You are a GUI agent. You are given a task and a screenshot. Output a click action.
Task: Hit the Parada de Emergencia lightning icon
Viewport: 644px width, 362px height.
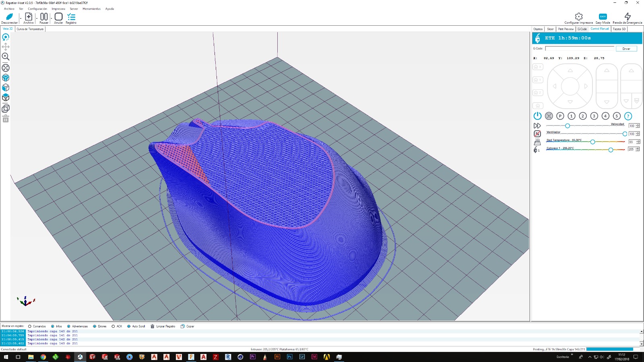pos(627,16)
